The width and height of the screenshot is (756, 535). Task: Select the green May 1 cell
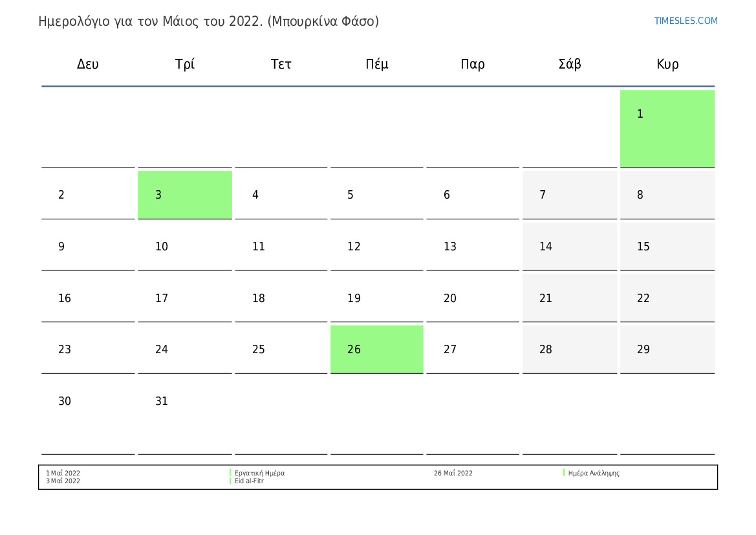[667, 128]
